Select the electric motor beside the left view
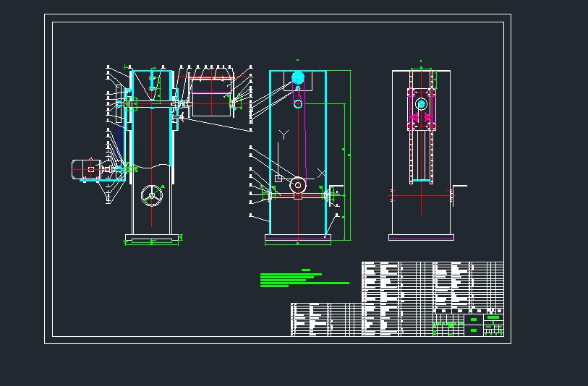588x386 pixels. pos(86,169)
